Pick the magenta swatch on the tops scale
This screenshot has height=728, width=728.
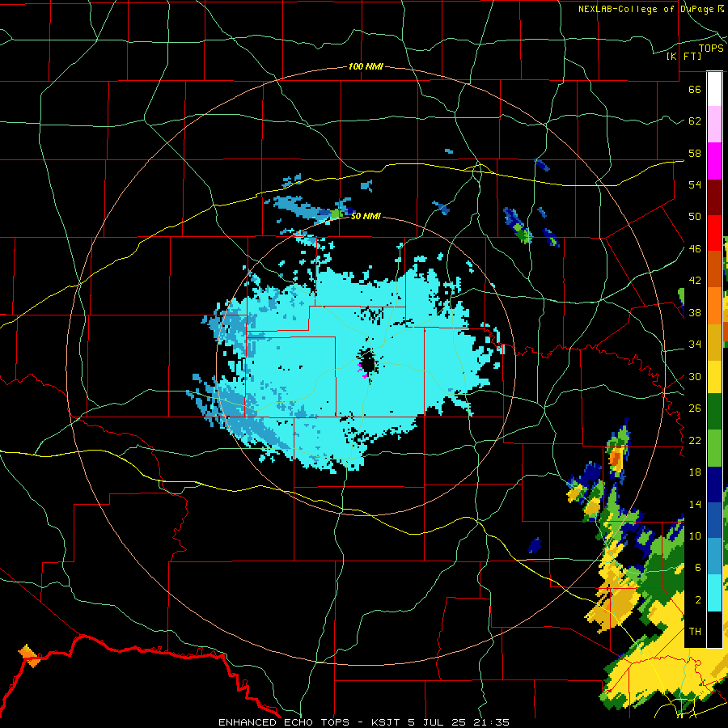click(714, 161)
